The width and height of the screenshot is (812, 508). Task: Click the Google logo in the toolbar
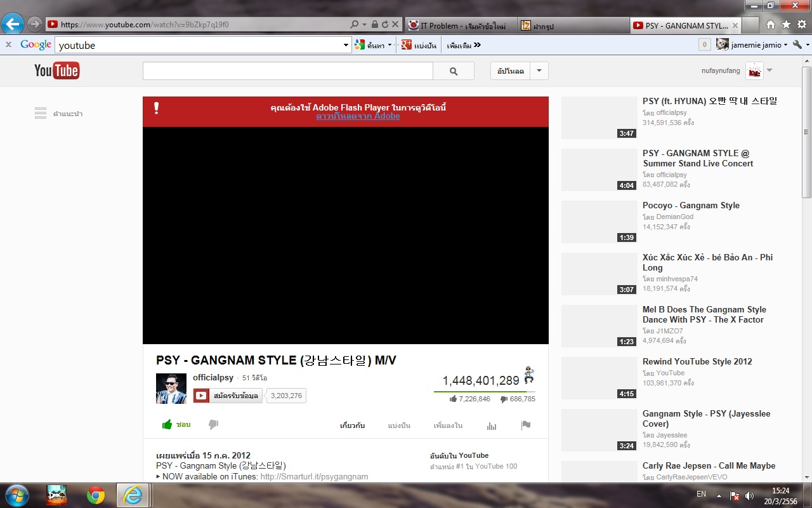pyautogui.click(x=36, y=45)
